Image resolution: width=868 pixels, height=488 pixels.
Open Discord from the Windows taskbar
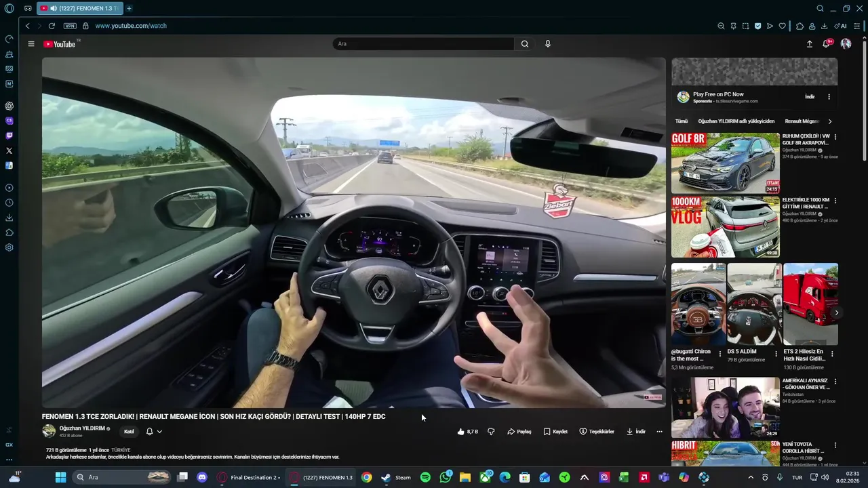point(202,477)
